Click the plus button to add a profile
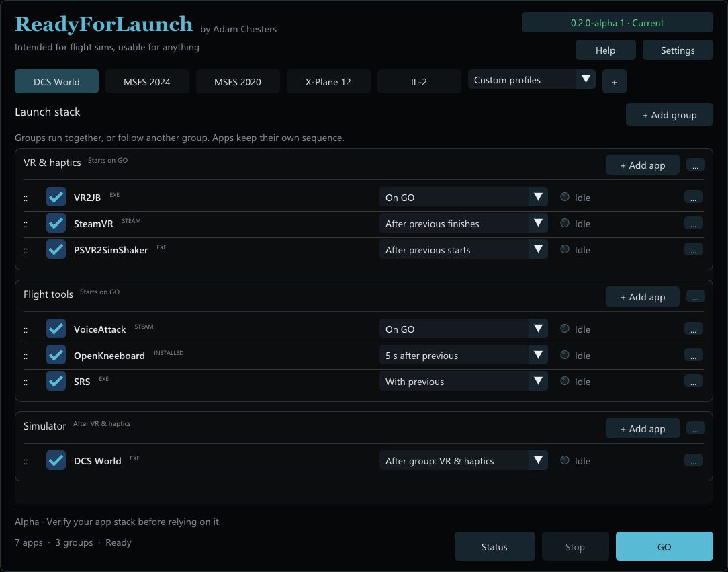Screen dimensions: 728x572 (615, 82)
